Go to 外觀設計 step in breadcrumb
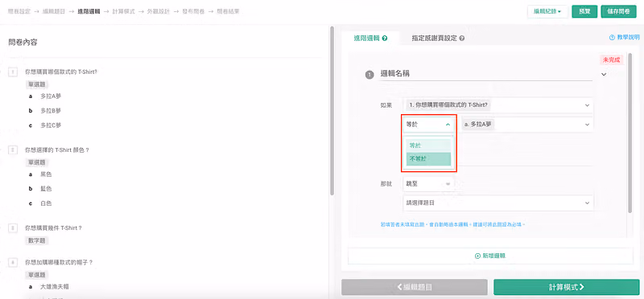644x299 pixels. tap(159, 11)
